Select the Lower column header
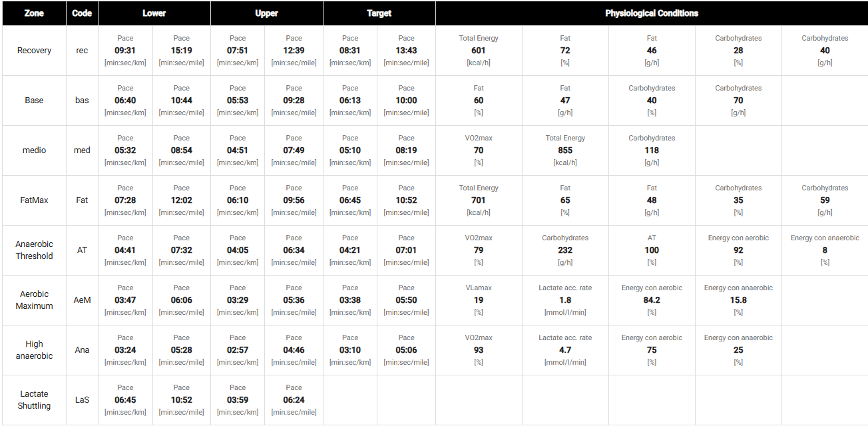This screenshot has height=428, width=868. pyautogui.click(x=154, y=13)
